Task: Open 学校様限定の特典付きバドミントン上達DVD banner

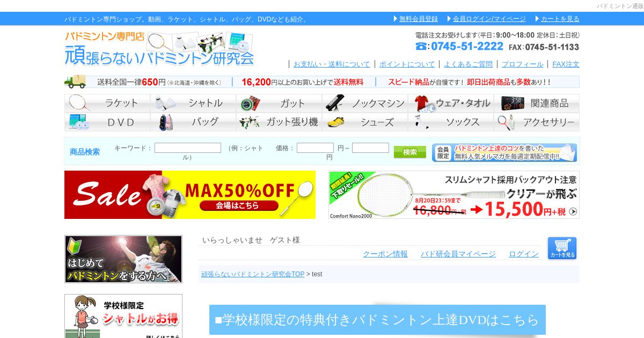Action: click(x=377, y=320)
